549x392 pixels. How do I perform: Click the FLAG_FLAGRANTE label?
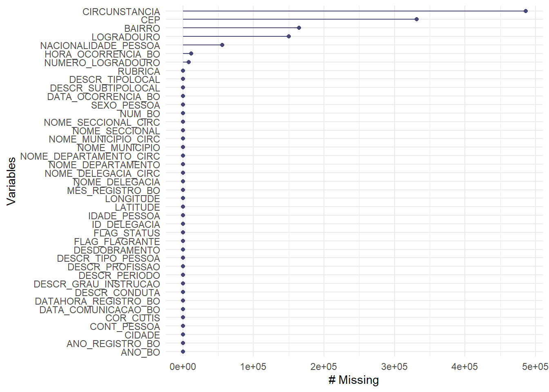(x=117, y=242)
